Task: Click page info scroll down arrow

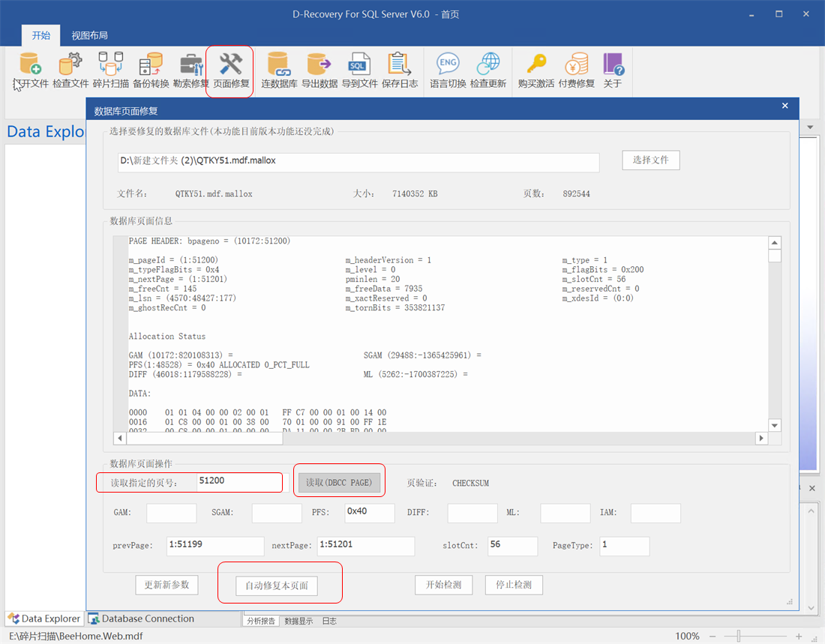Action: click(775, 425)
